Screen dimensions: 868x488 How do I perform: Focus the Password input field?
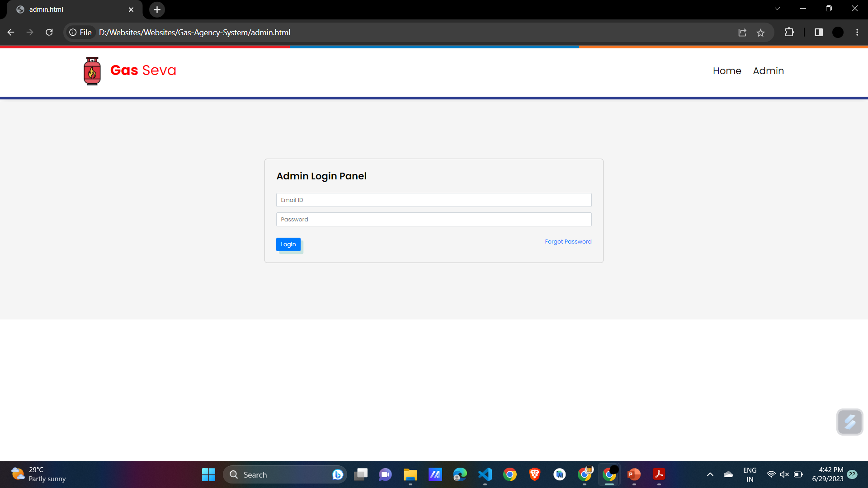(434, 219)
